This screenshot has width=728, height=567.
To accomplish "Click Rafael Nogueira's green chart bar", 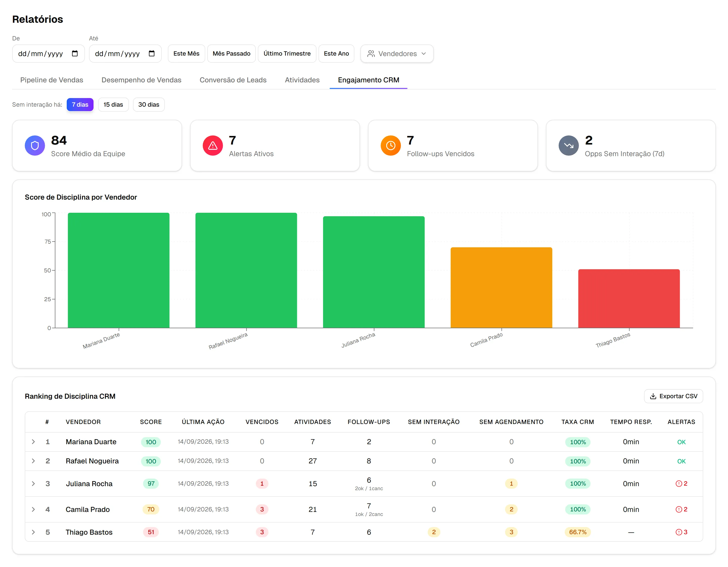I will 246,271.
